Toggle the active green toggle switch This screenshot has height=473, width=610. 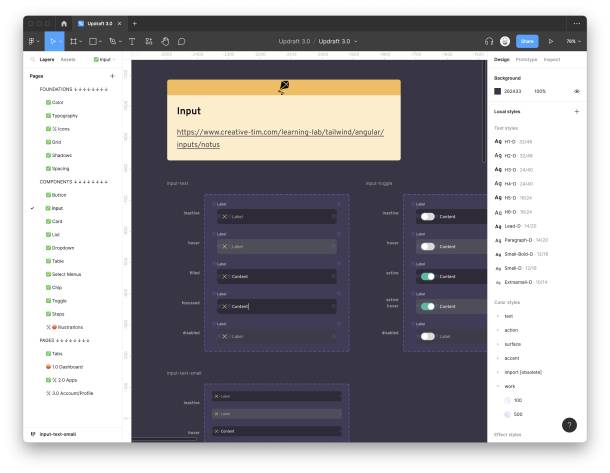coord(428,276)
